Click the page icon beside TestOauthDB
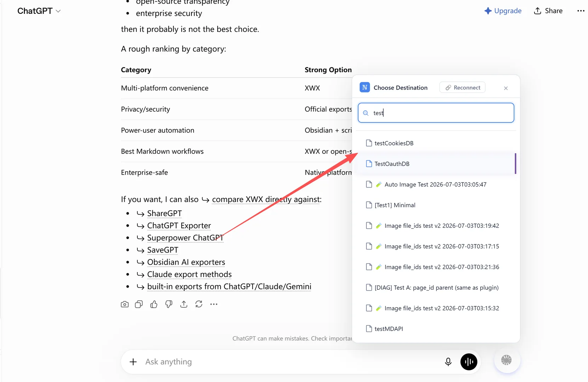The height and width of the screenshot is (382, 588). click(369, 164)
